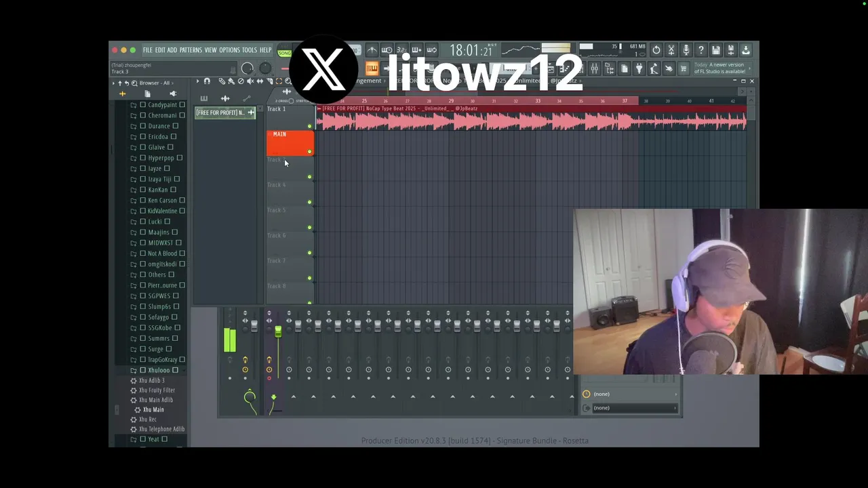Viewport: 868px width, 488px height.
Task: Click the main volume knob
Action: pyautogui.click(x=248, y=68)
